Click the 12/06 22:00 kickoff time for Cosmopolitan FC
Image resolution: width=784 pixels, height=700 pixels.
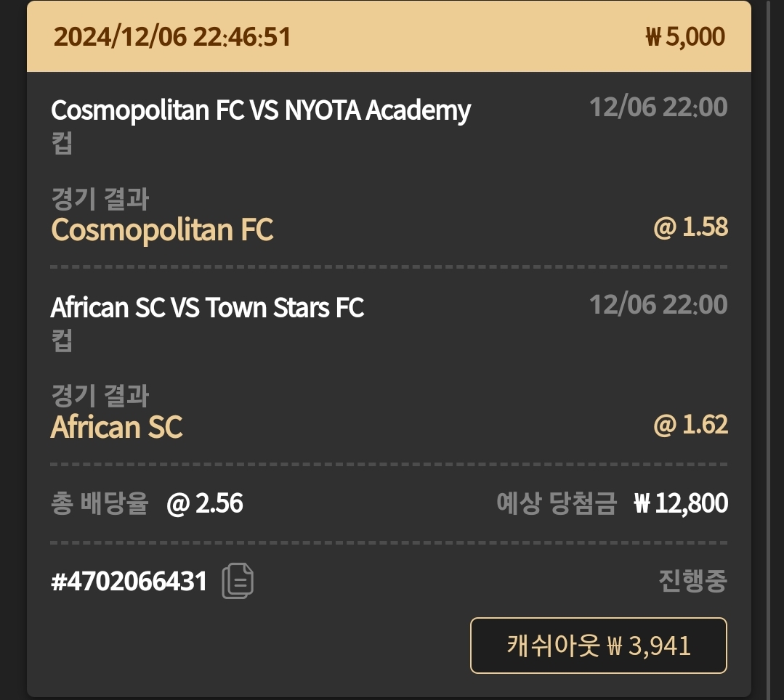tap(658, 107)
